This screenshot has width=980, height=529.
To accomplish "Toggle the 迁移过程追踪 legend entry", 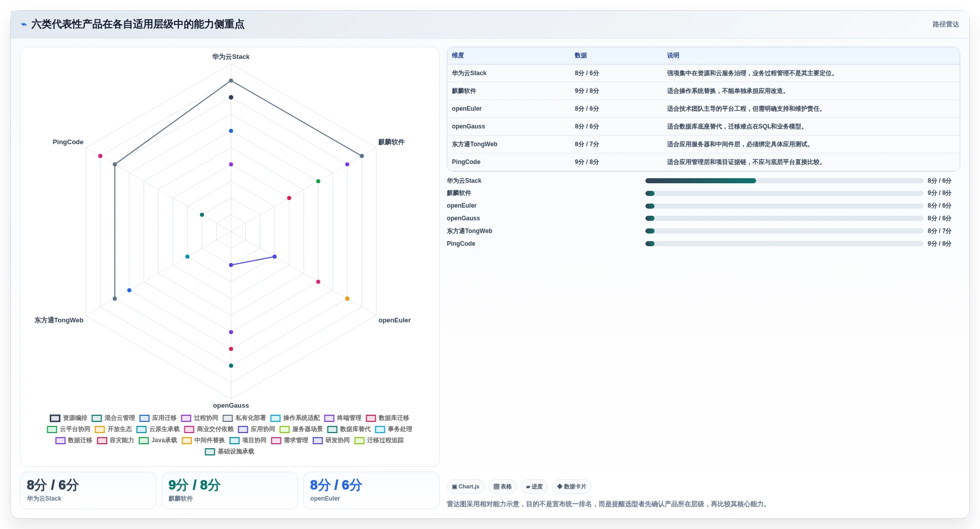I will [379, 440].
